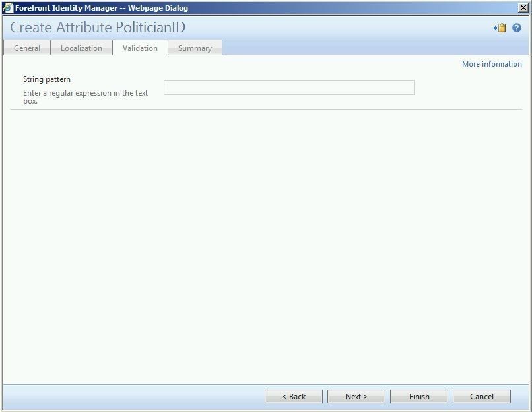Go to previous step with Back button

coord(294,396)
